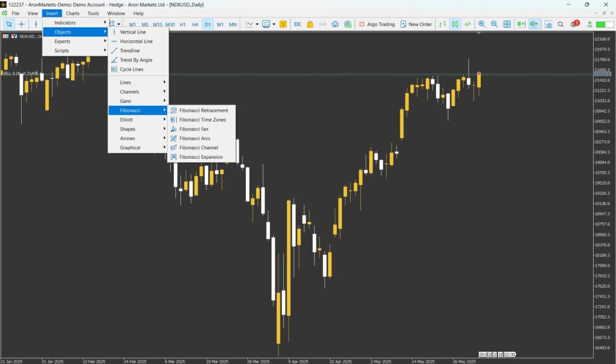Activate the crosshair tool
616x364 pixels.
[22, 24]
